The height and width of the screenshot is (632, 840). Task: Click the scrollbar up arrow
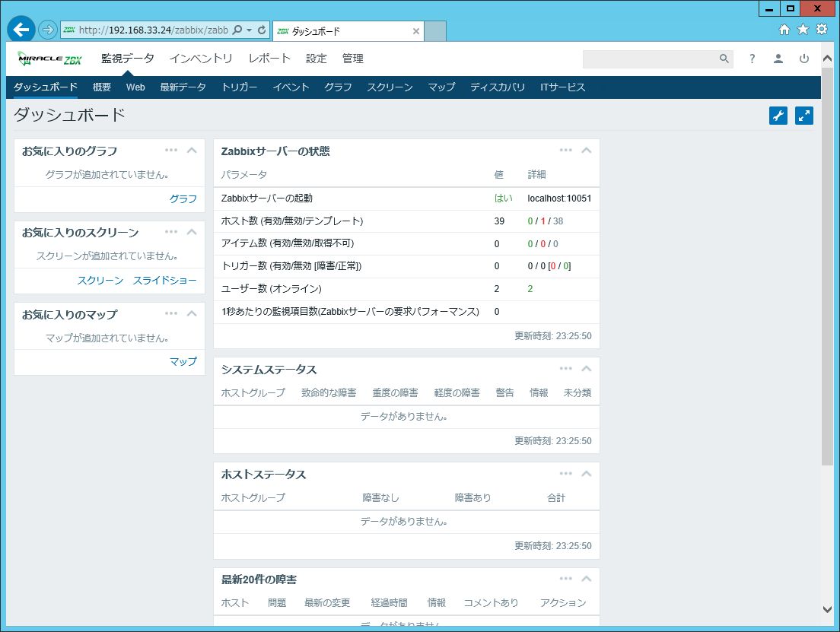click(x=827, y=59)
